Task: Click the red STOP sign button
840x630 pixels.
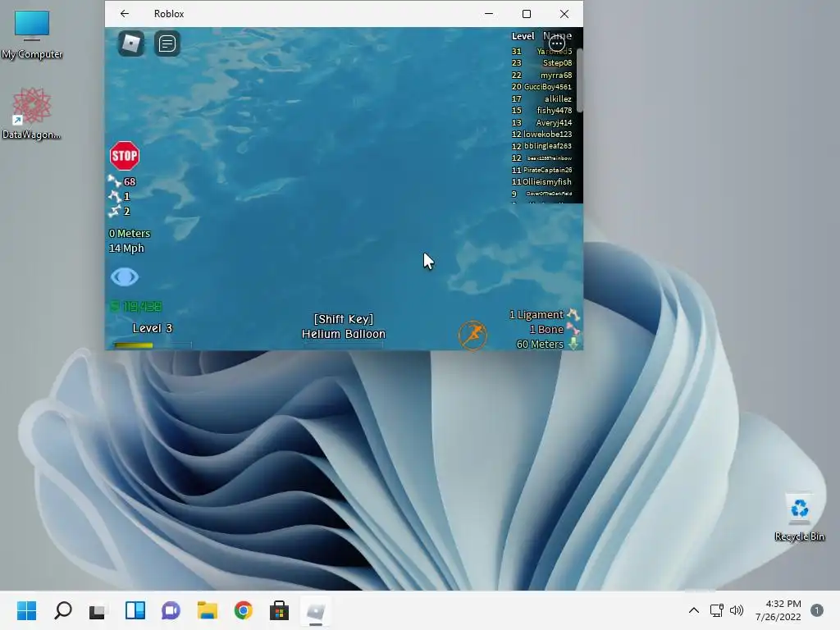Action: pos(125,156)
